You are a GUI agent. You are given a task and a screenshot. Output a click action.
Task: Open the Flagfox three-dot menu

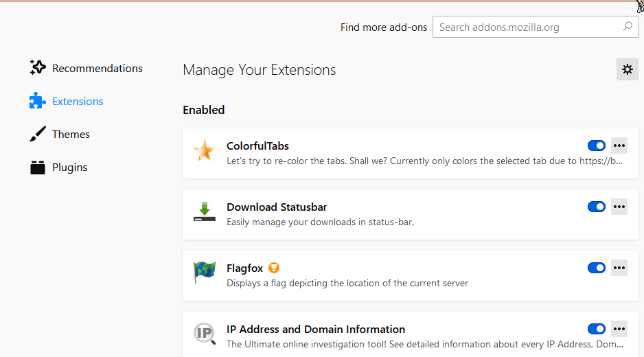tap(619, 268)
